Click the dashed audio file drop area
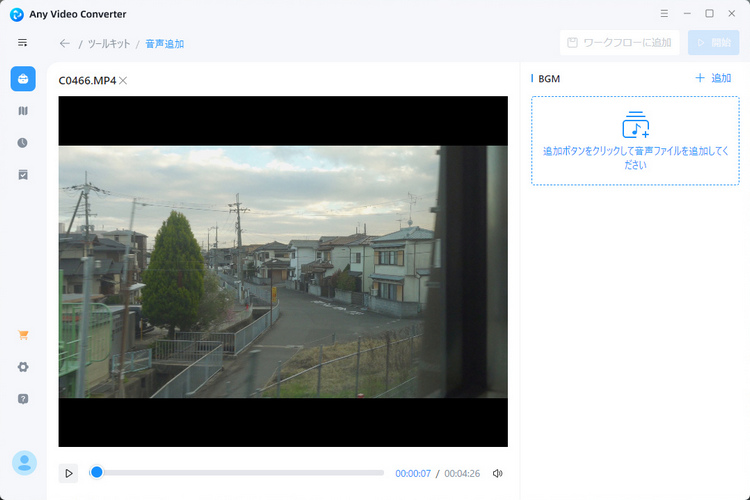The image size is (750, 500). coord(635,141)
